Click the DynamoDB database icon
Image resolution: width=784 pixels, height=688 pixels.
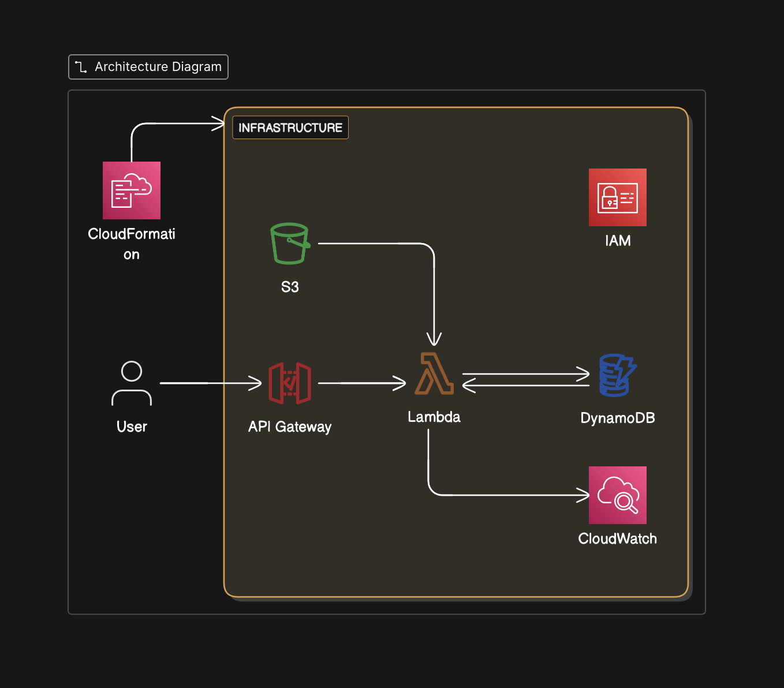pyautogui.click(x=617, y=375)
